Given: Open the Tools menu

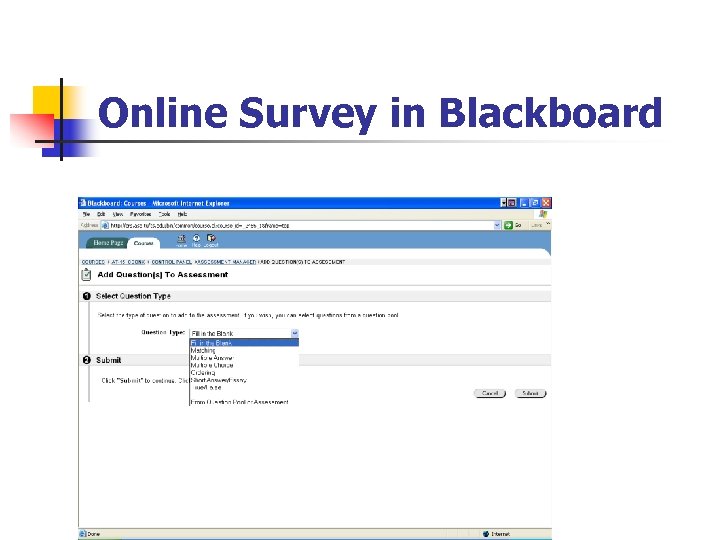Looking at the screenshot, I should 164,214.
